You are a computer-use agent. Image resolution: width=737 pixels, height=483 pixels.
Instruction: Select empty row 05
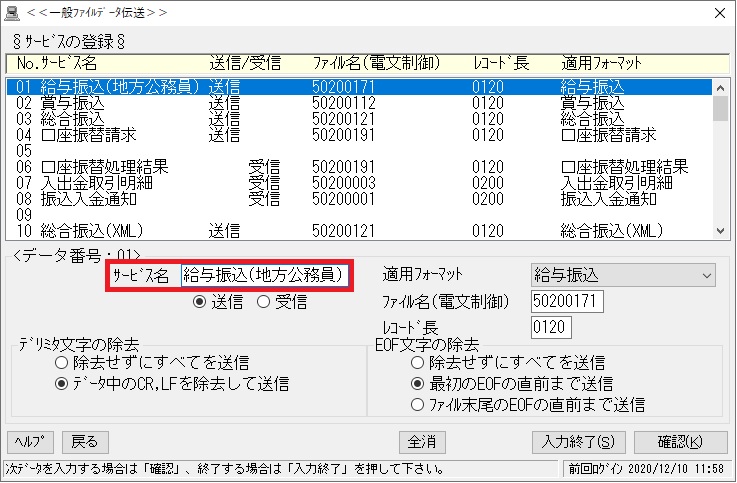[x=359, y=151]
